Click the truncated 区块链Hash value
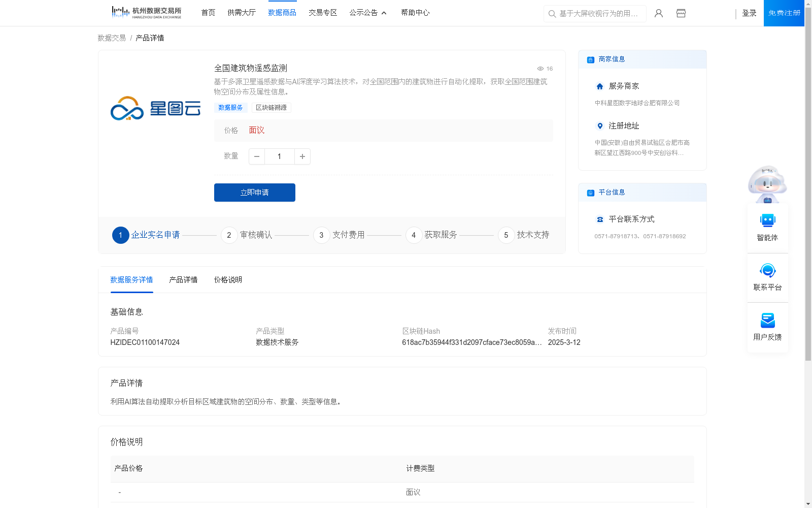This screenshot has width=812, height=508. click(x=472, y=342)
